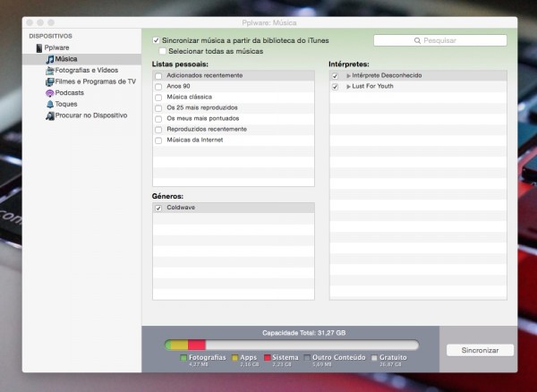Check the Anos 90 playlist checkbox
Image resolution: width=537 pixels, height=392 pixels.
pos(158,87)
